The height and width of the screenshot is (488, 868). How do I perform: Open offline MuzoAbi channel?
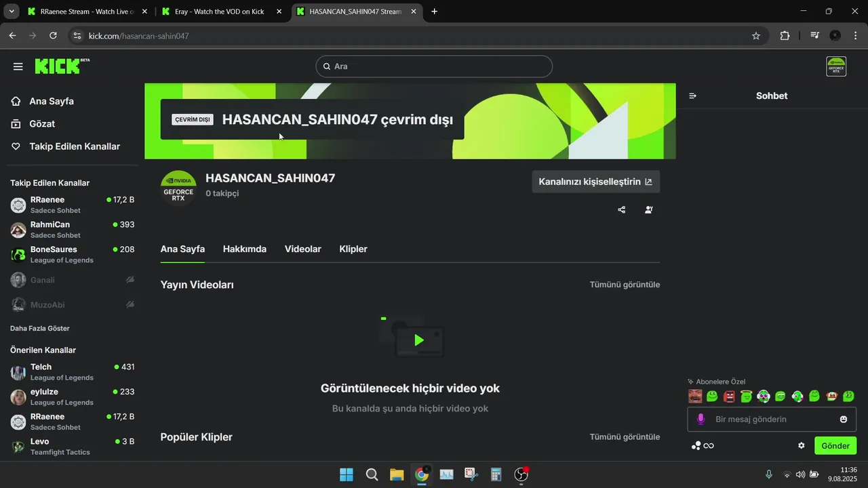(72, 305)
